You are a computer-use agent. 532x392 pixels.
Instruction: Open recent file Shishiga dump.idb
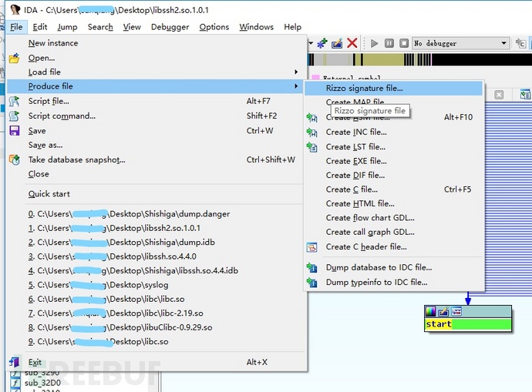pyautogui.click(x=155, y=243)
